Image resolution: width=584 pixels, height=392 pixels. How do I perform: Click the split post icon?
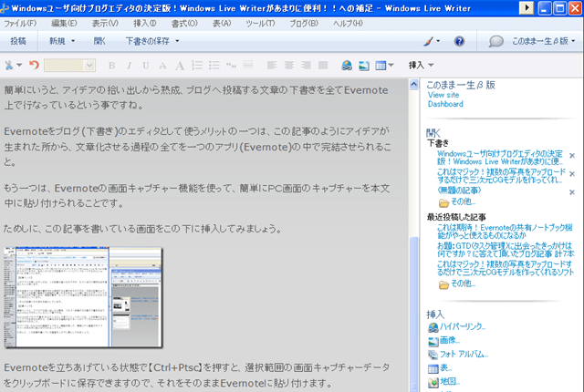(248, 66)
